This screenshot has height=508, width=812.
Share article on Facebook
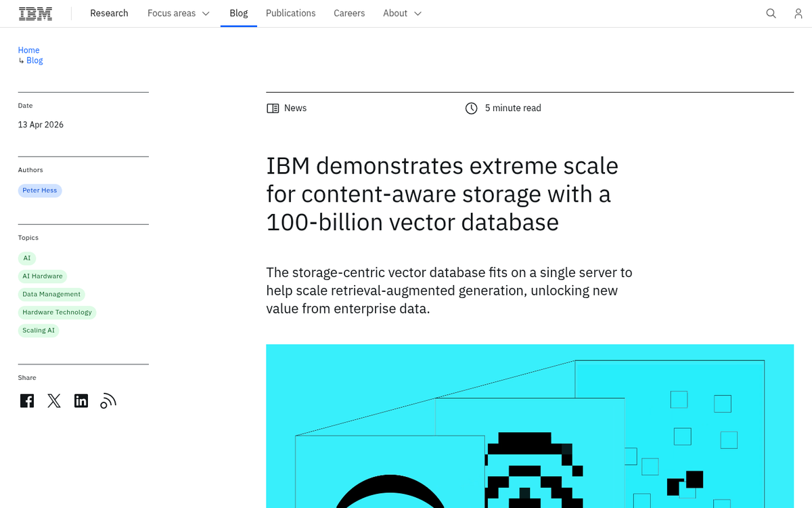tap(27, 401)
